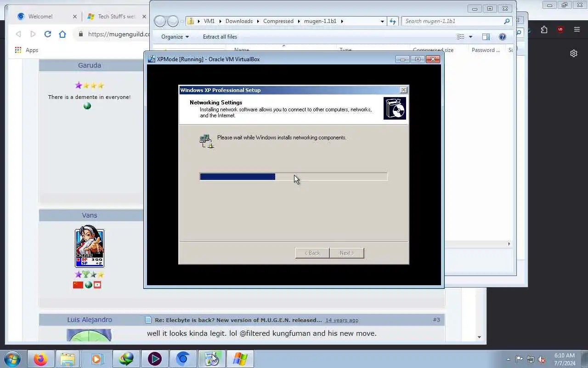Image resolution: width=588 pixels, height=368 pixels.
Task: Switch to the Chromium browser taskbar icon
Action: (x=183, y=359)
